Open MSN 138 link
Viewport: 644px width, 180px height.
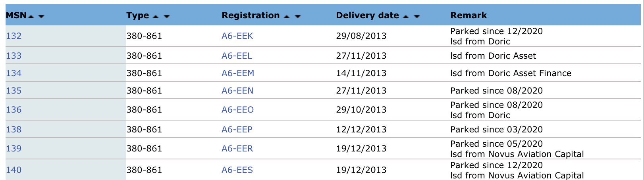[13, 130]
